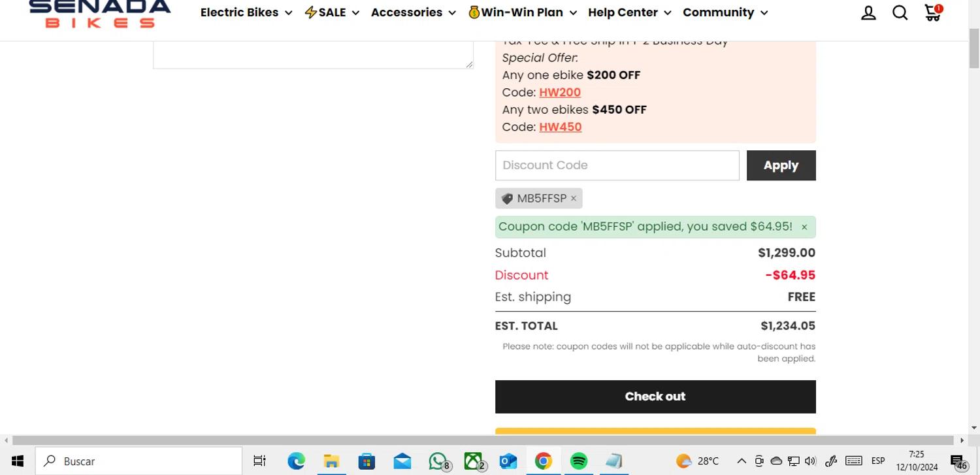Switch to Google Chrome on taskbar

click(543, 461)
